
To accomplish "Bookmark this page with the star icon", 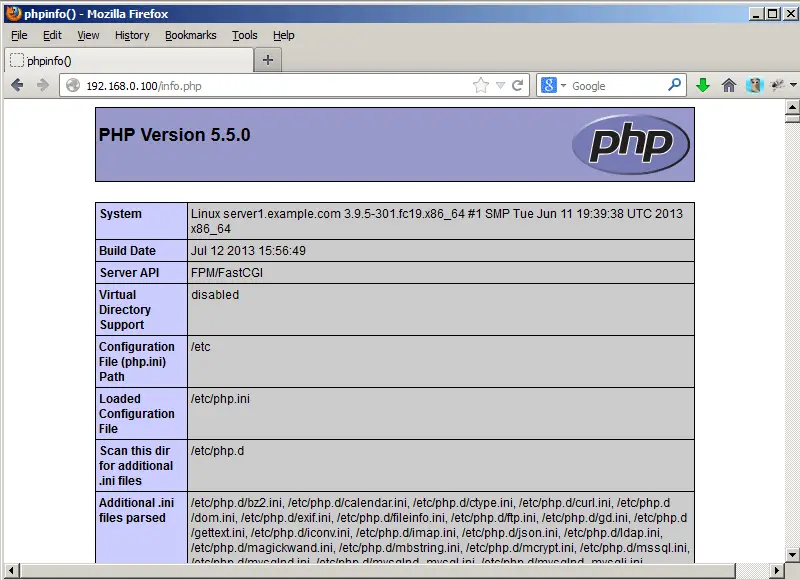I will [481, 85].
